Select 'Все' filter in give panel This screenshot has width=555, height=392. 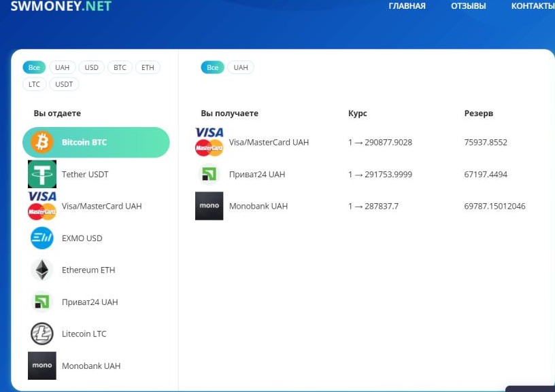pos(34,67)
